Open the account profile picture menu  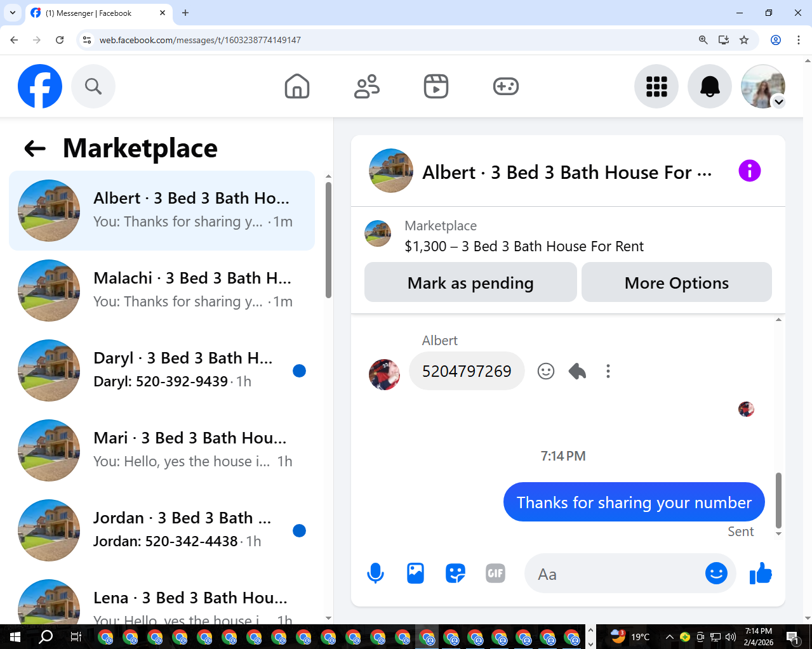763,86
